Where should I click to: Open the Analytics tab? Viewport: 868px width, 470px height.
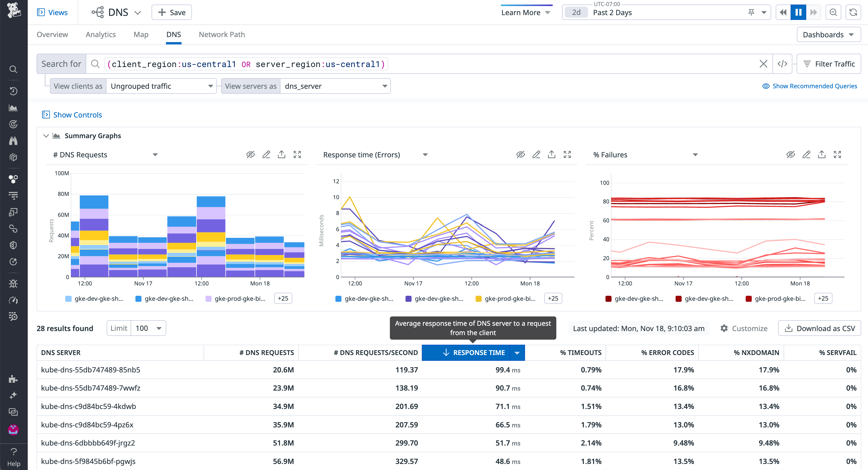(100, 34)
